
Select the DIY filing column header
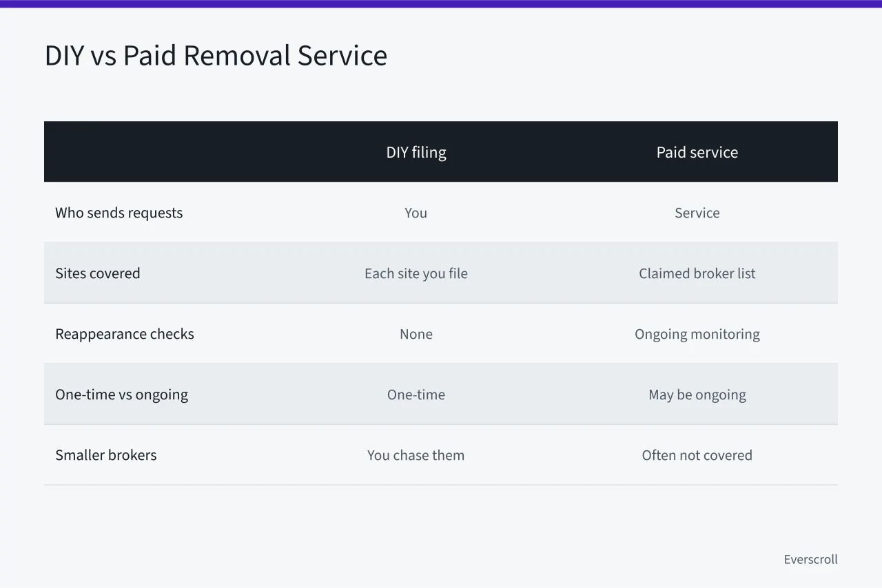(416, 152)
